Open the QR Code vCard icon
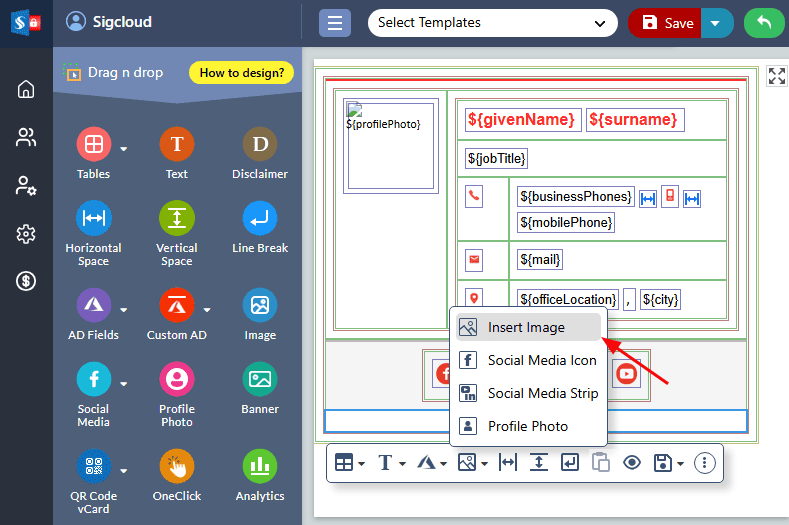The height and width of the screenshot is (525, 789). [x=94, y=466]
